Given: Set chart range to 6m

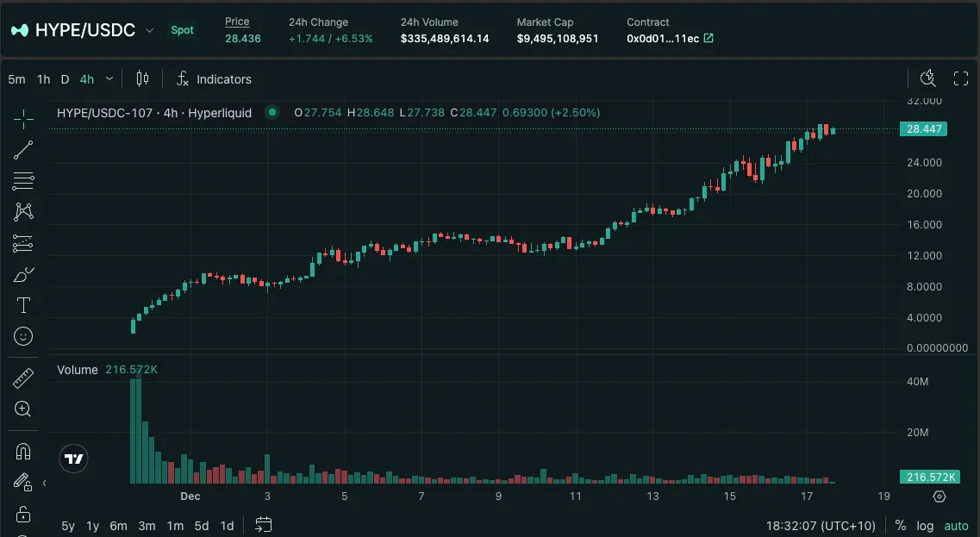Looking at the screenshot, I should pyautogui.click(x=118, y=526).
